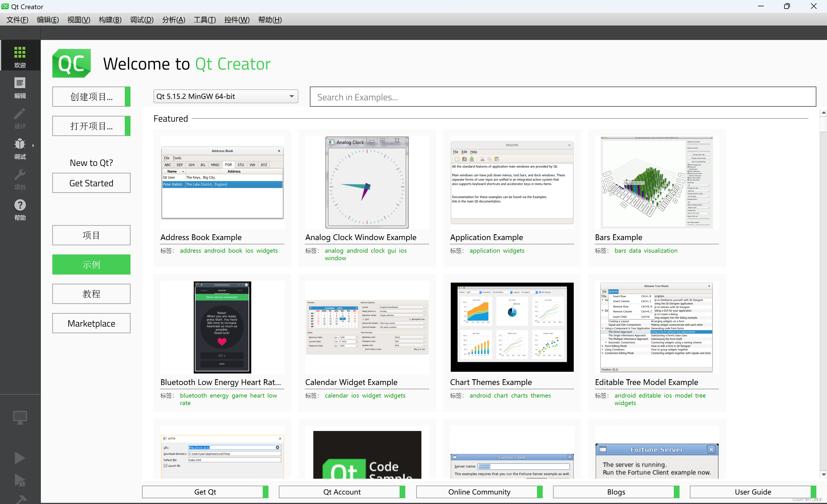Open the Fortune Server example thumbnail
Image resolution: width=827 pixels, height=504 pixels.
click(x=657, y=461)
